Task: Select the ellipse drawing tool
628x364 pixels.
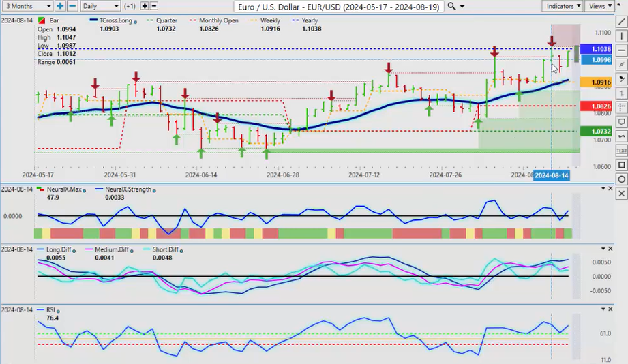Action: [621, 179]
